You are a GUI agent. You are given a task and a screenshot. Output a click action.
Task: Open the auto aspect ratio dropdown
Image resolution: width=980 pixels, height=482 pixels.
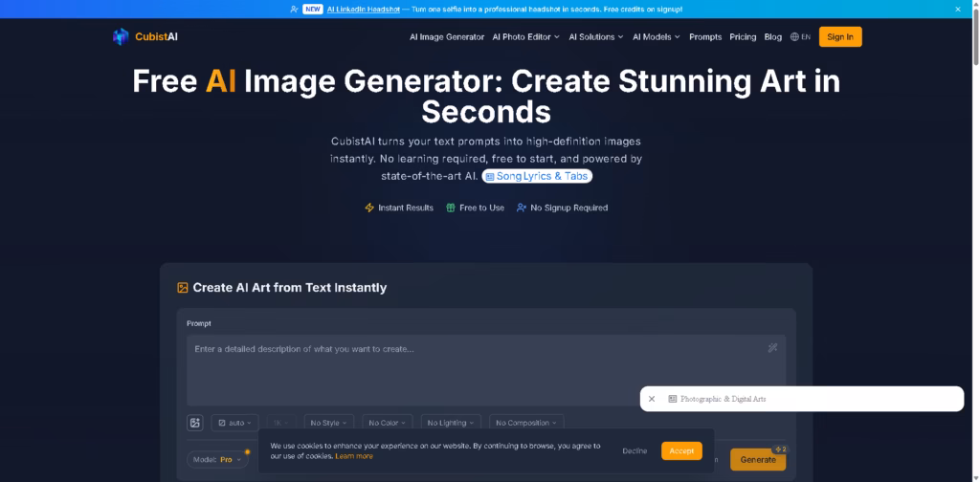tap(234, 423)
